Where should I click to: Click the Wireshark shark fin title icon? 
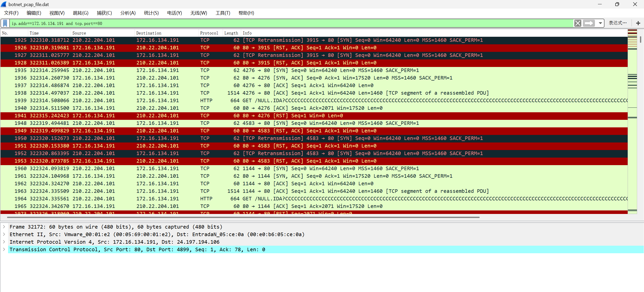(x=4, y=4)
